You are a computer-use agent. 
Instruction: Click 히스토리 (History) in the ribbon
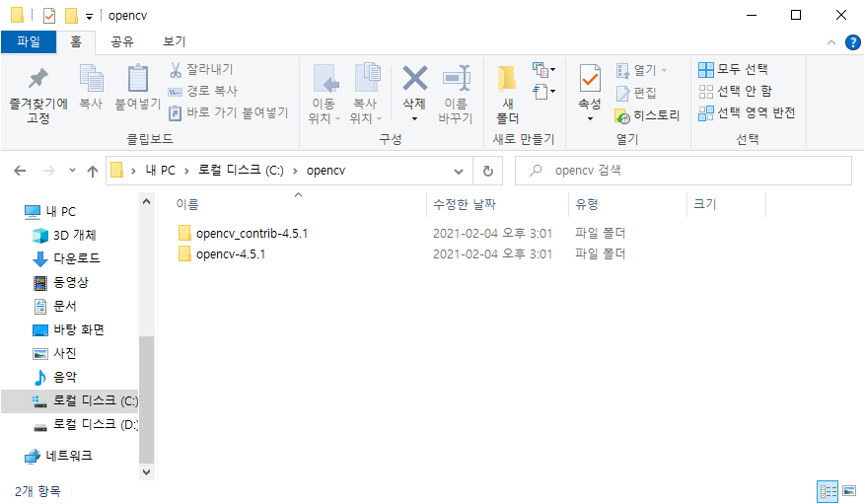pos(648,115)
